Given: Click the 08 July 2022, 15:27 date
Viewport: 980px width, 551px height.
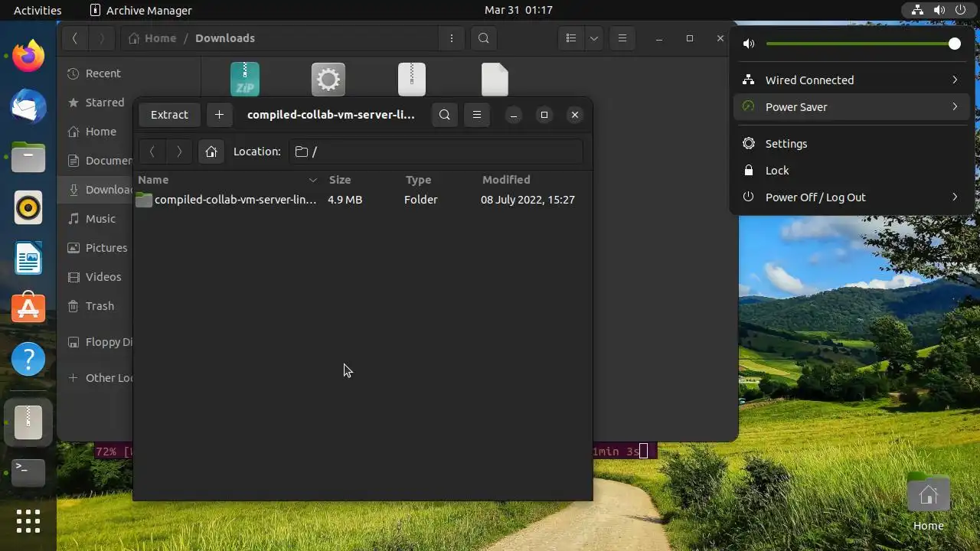Looking at the screenshot, I should (528, 200).
